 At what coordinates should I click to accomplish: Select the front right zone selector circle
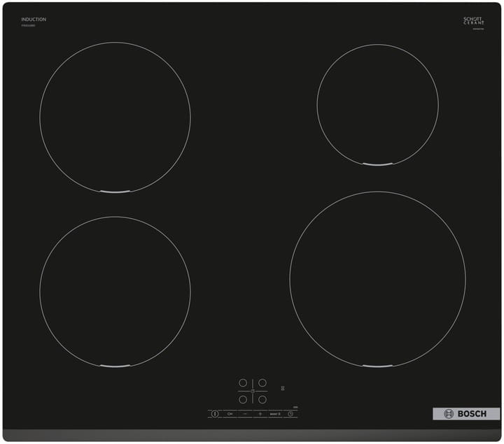pyautogui.click(x=262, y=399)
